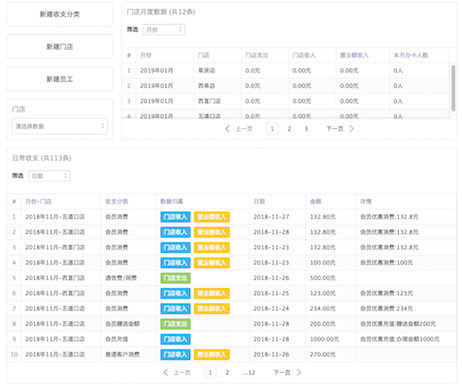Click next page arrow in 日常收支 pagination

click(x=299, y=372)
